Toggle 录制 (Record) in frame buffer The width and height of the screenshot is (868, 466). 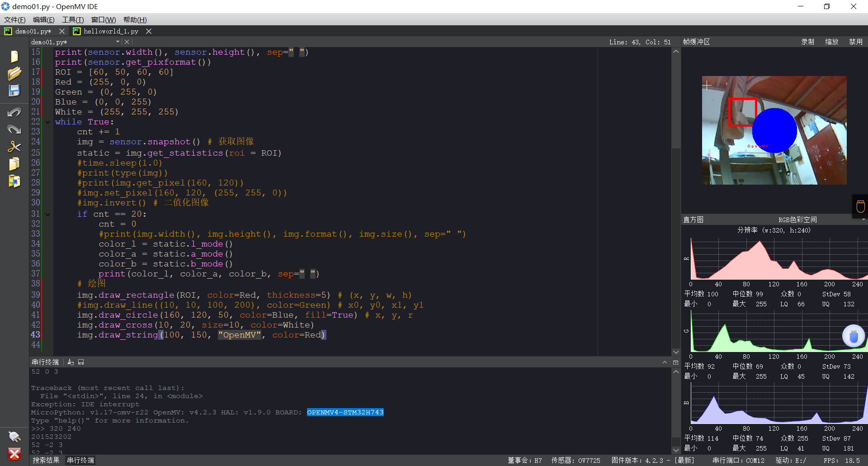[x=807, y=42]
